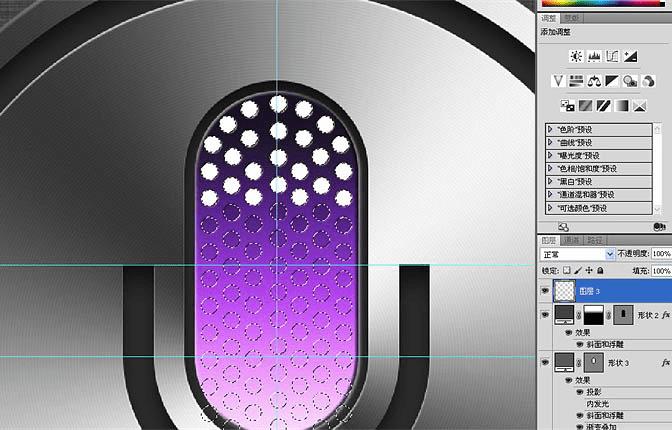Switch to the 图层 tab
This screenshot has height=430, width=672.
pos(549,241)
